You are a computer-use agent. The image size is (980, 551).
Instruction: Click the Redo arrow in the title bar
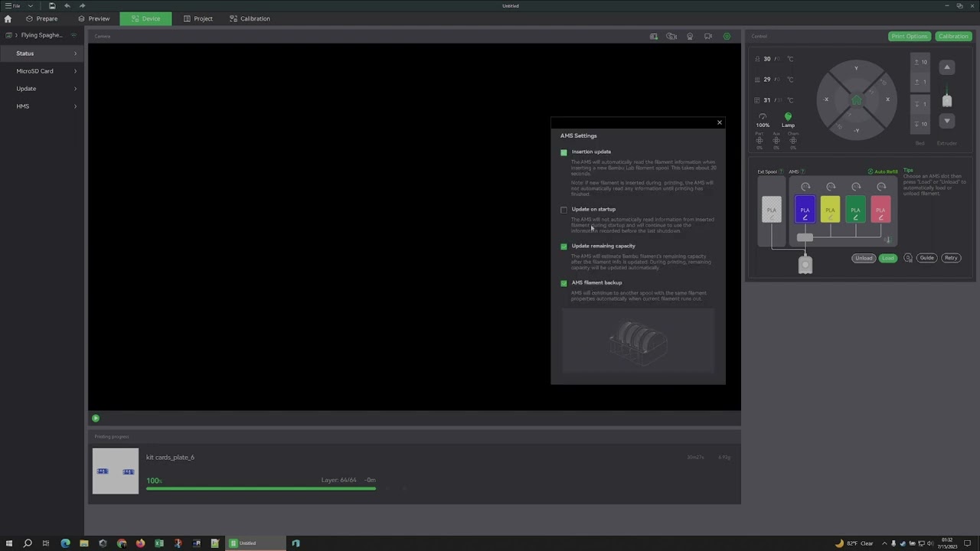click(x=82, y=5)
